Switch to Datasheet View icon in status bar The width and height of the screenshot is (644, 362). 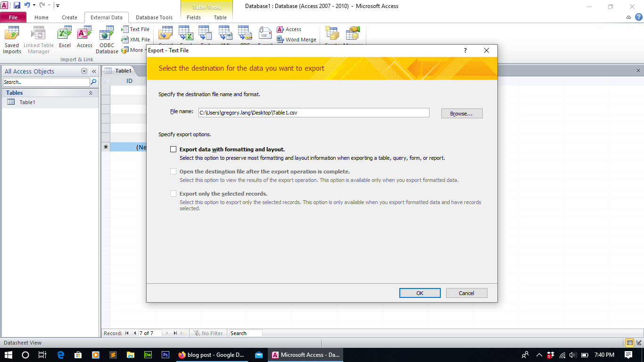click(629, 343)
